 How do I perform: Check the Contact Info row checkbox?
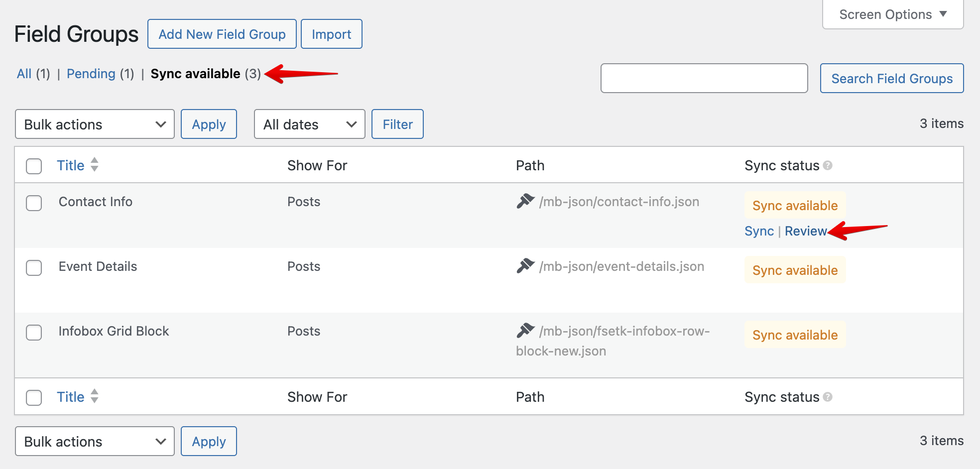point(34,203)
